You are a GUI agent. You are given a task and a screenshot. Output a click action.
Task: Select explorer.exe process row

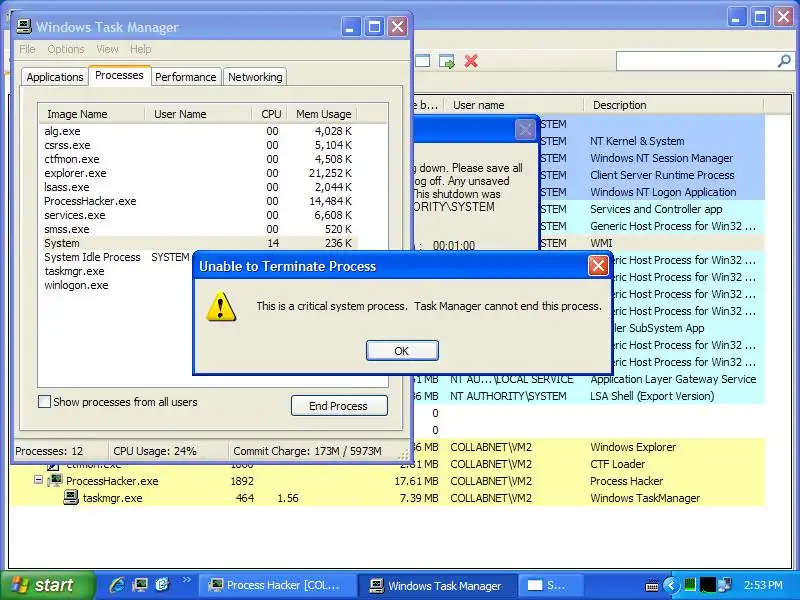click(x=198, y=173)
